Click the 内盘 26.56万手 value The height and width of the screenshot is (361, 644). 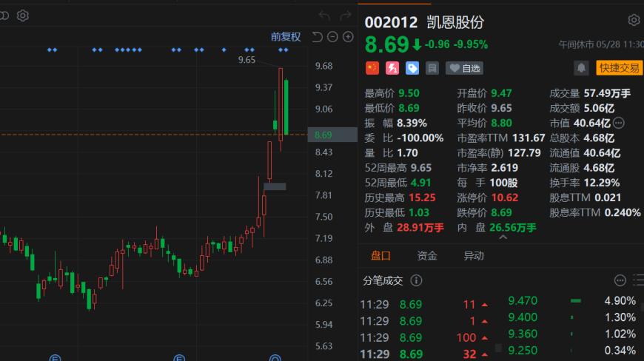513,228
